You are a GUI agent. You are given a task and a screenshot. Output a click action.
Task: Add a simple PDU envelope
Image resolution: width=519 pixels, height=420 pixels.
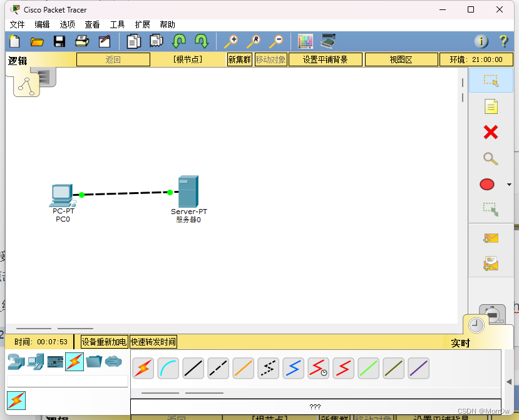click(x=491, y=238)
